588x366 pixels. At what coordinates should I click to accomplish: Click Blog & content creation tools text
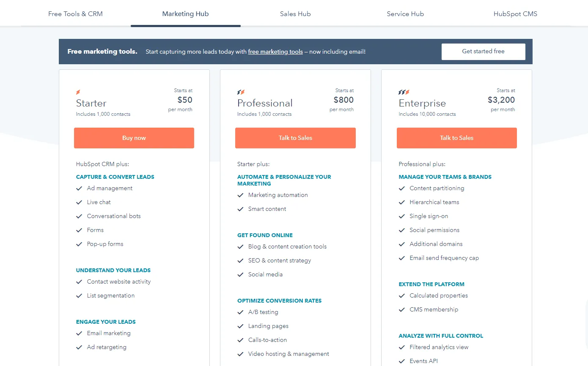coord(288,247)
